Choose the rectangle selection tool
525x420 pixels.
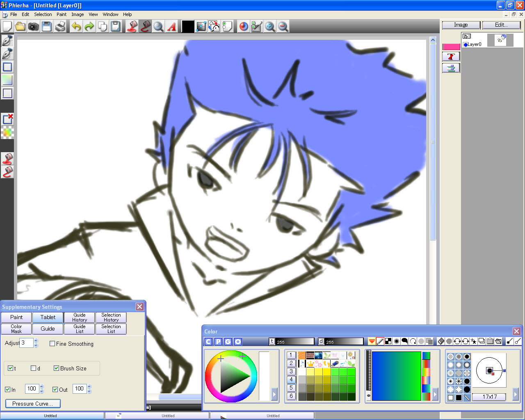pyautogui.click(x=7, y=67)
